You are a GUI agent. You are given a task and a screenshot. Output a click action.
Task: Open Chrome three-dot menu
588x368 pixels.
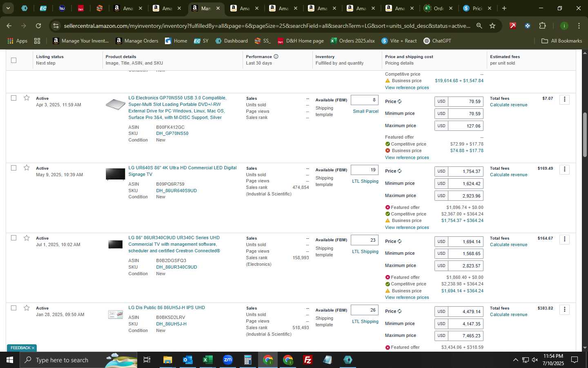579,26
